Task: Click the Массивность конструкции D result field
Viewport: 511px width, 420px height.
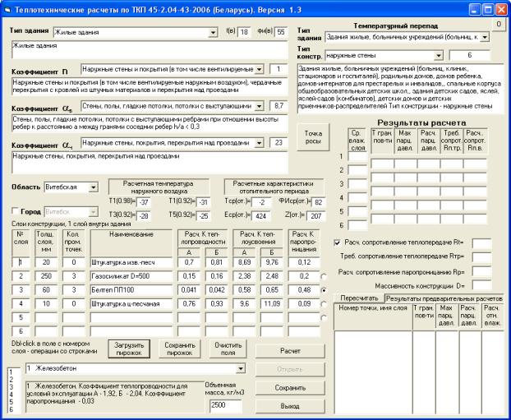Action: pos(481,285)
